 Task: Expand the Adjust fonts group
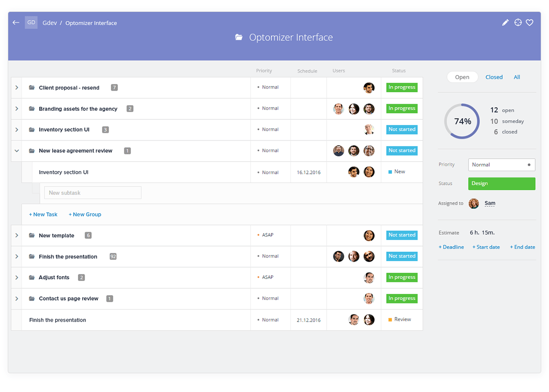point(16,277)
